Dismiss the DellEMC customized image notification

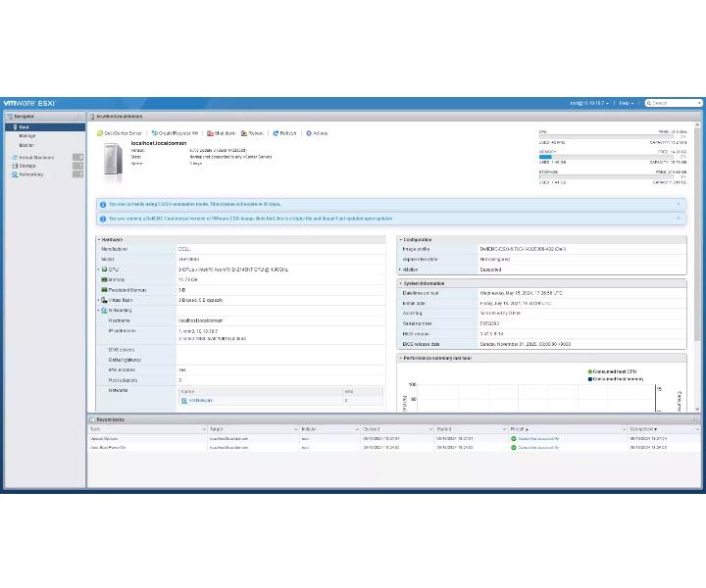678,219
